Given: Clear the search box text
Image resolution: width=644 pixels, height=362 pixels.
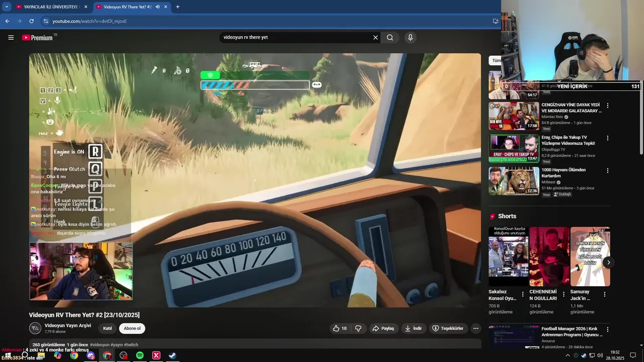Looking at the screenshot, I should [375, 37].
